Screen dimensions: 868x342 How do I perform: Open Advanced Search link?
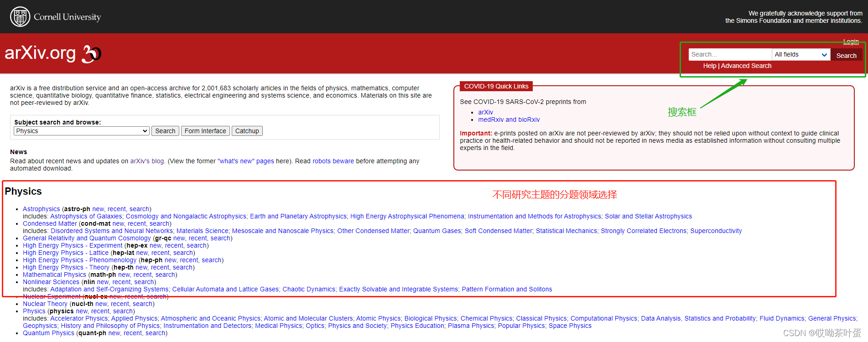pos(746,66)
